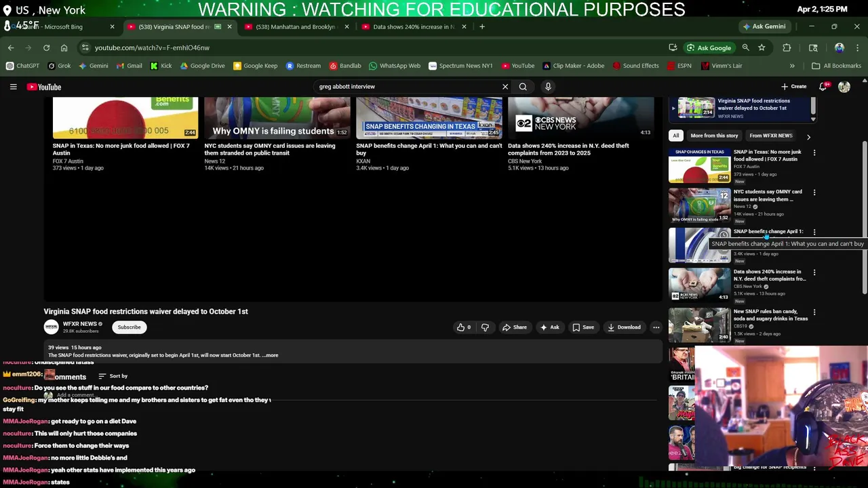
Task: Open sidebar Data shows 240% increase video title
Action: (770, 275)
